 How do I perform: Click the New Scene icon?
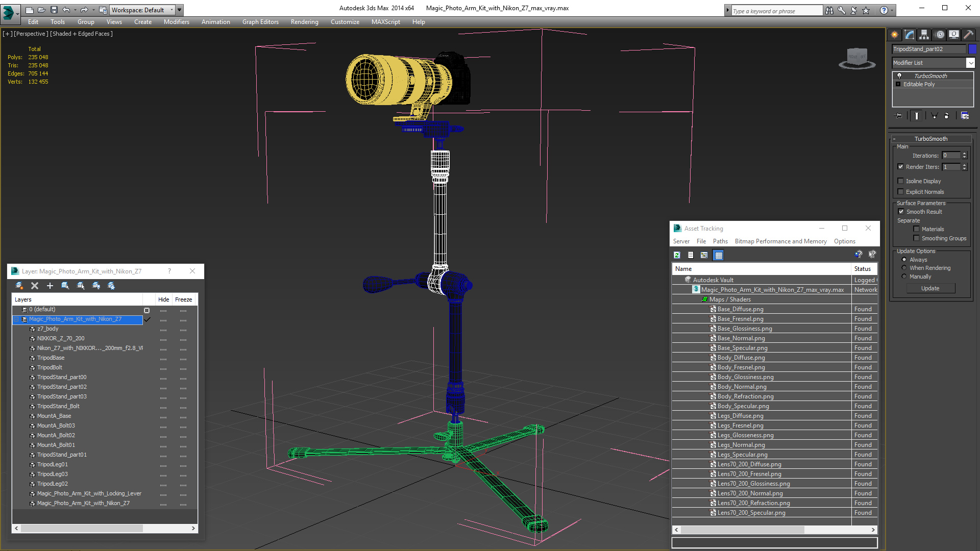(x=30, y=10)
